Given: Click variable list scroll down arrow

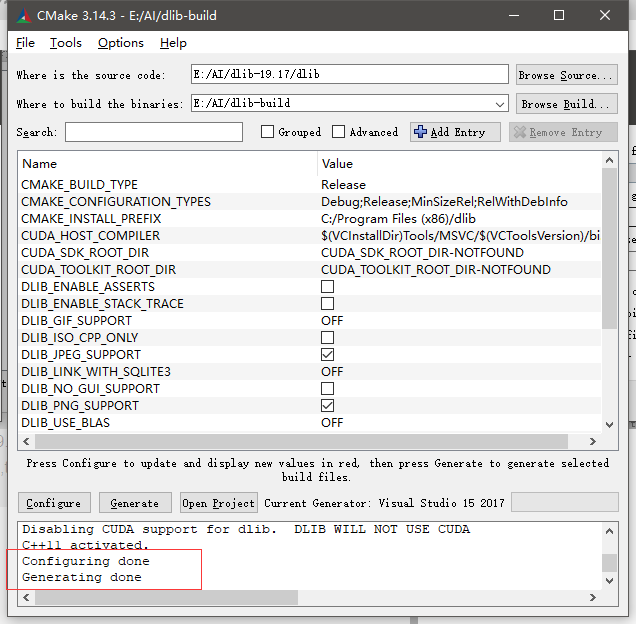Looking at the screenshot, I should (x=609, y=425).
